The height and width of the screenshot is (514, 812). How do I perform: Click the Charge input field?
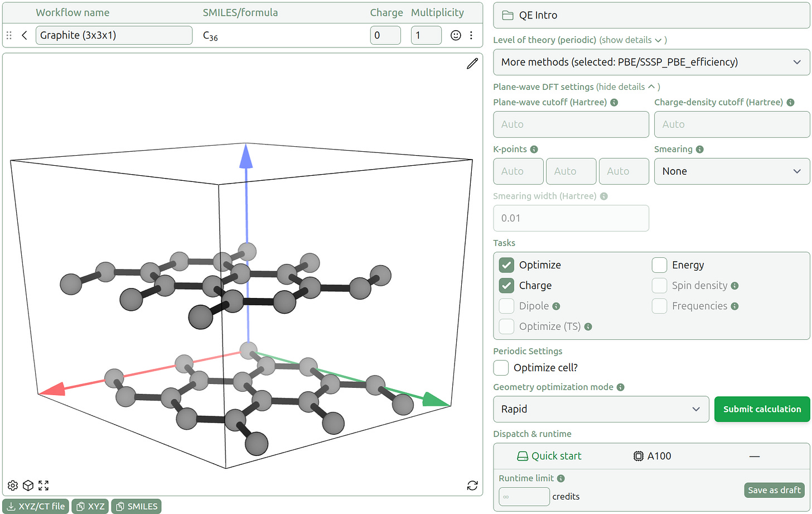(x=385, y=35)
